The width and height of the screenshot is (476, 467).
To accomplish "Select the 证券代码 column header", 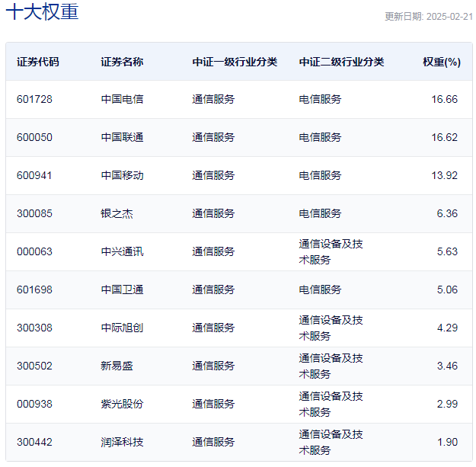I will tap(38, 62).
